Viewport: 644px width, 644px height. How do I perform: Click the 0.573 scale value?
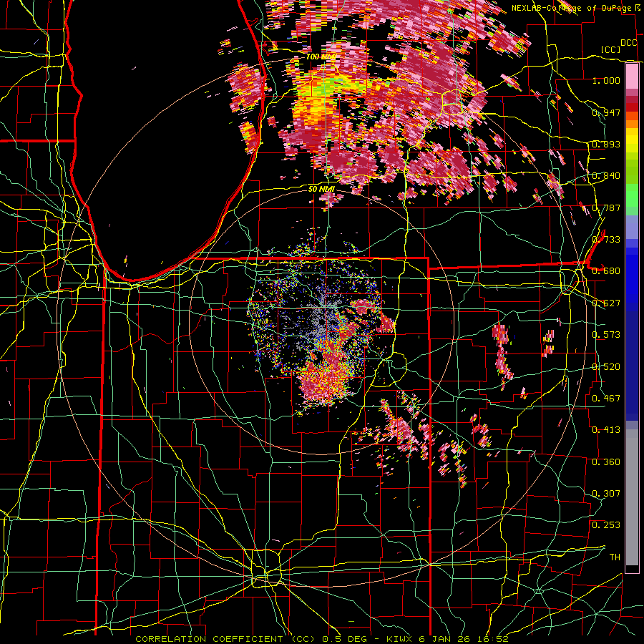pos(606,335)
